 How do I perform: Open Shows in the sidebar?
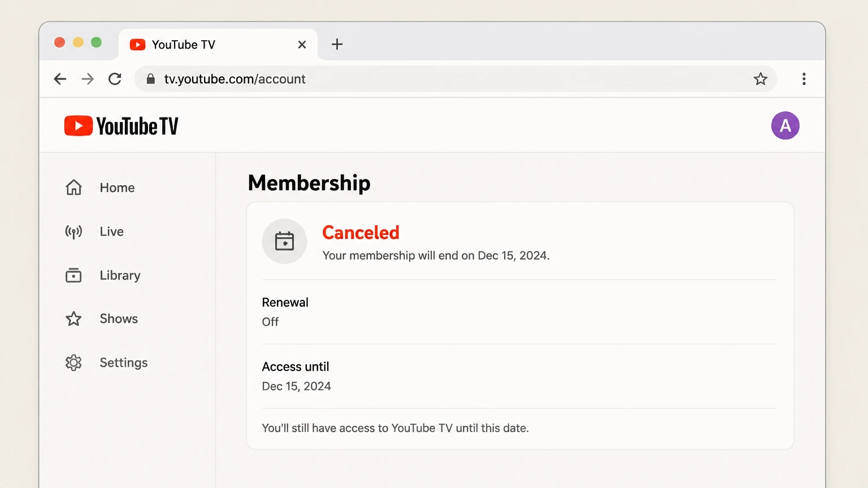pyautogui.click(x=119, y=319)
